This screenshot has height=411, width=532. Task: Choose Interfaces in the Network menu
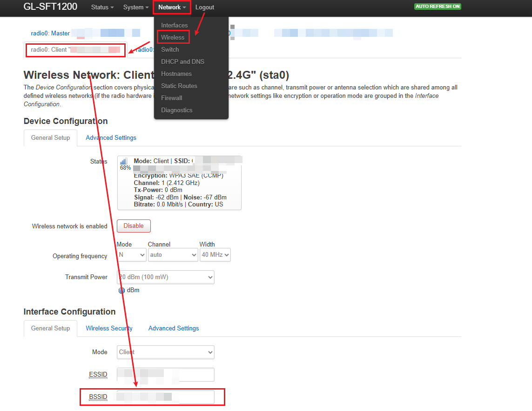click(x=175, y=25)
